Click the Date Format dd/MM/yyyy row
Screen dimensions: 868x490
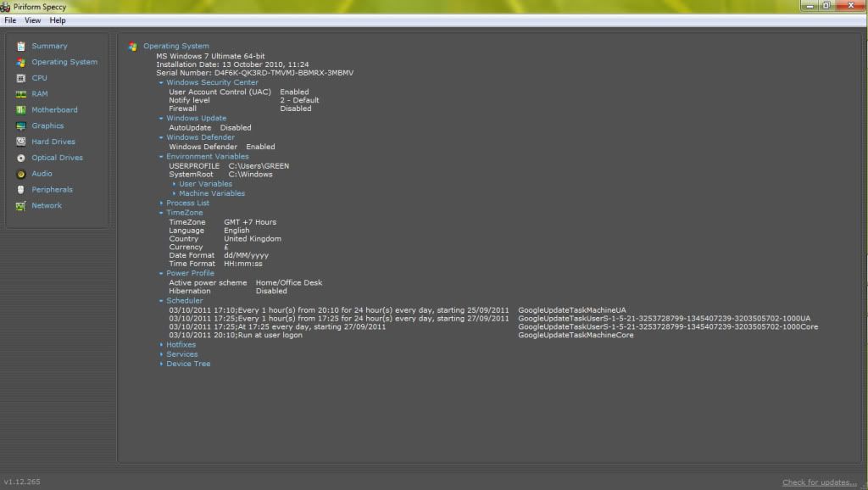pyautogui.click(x=219, y=255)
